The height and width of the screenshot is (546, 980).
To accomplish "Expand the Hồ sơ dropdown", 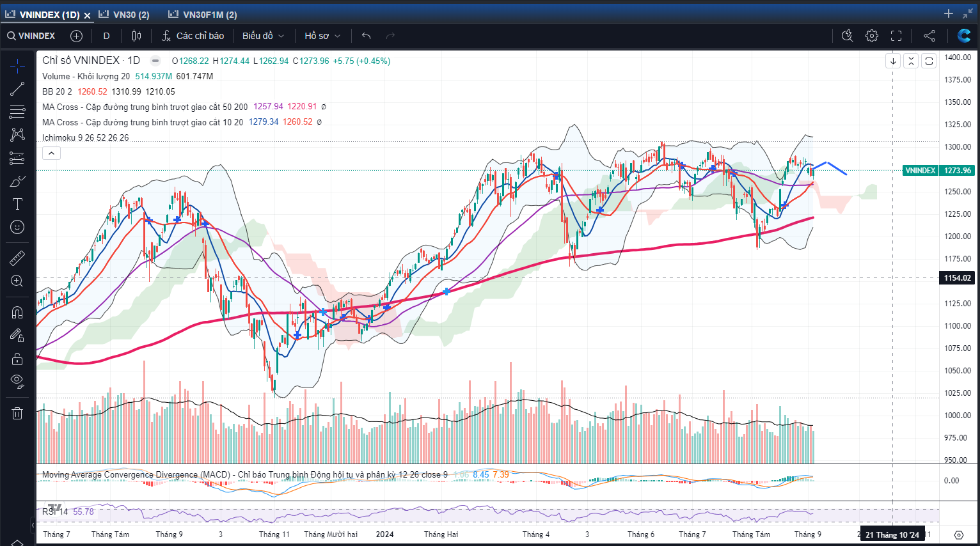I will coord(322,36).
